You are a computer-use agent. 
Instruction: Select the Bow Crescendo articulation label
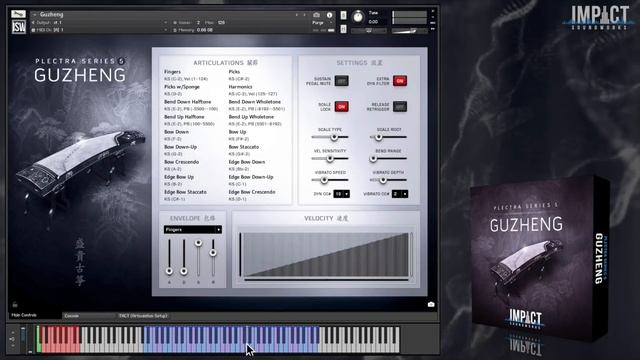pyautogui.click(x=182, y=162)
